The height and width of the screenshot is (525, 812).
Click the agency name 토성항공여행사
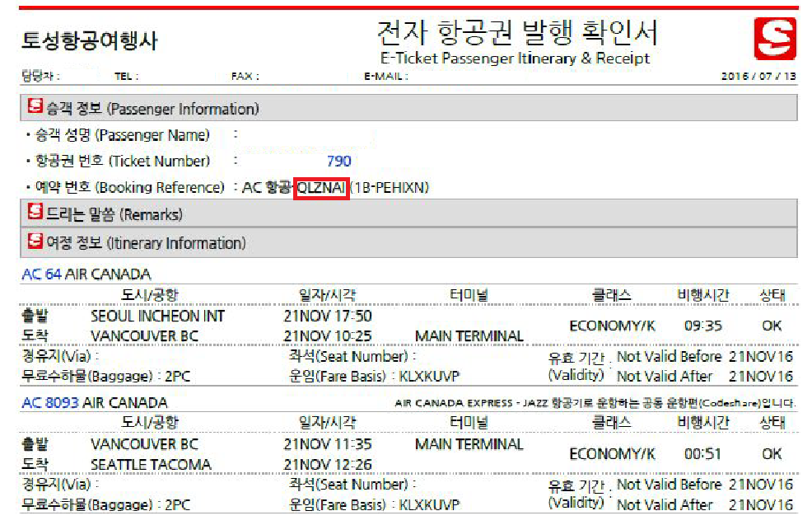pos(89,40)
